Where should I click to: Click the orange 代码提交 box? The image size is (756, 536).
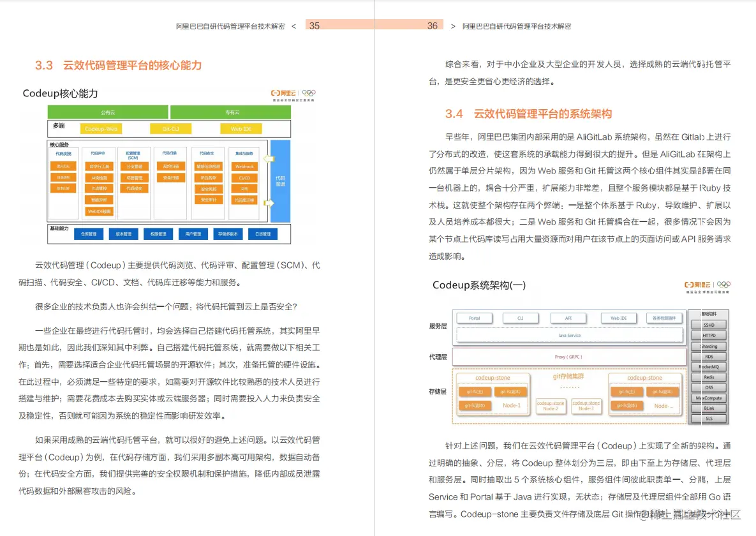tap(134, 189)
